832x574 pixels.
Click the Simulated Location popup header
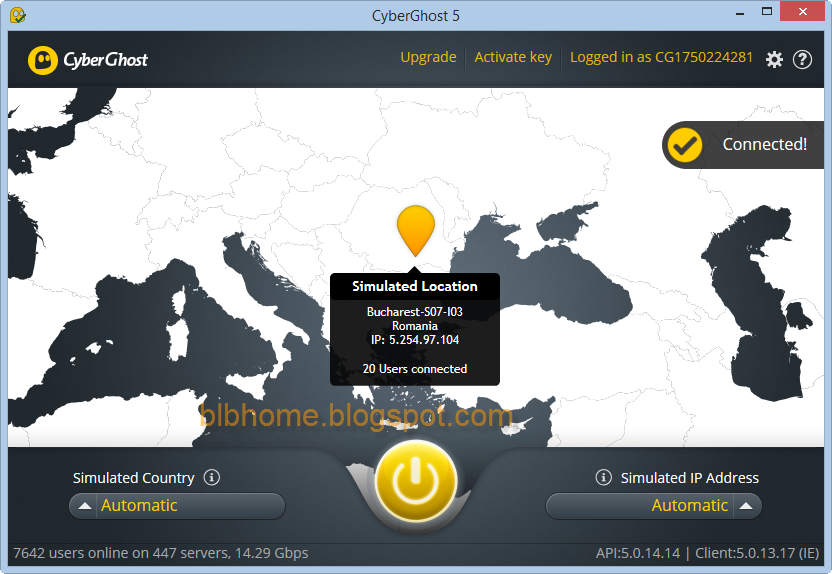click(x=415, y=286)
